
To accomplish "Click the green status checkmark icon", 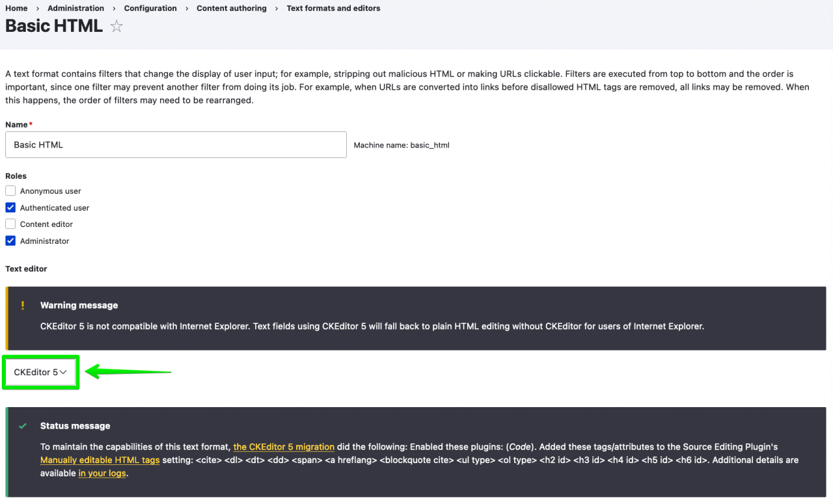I will pos(23,426).
